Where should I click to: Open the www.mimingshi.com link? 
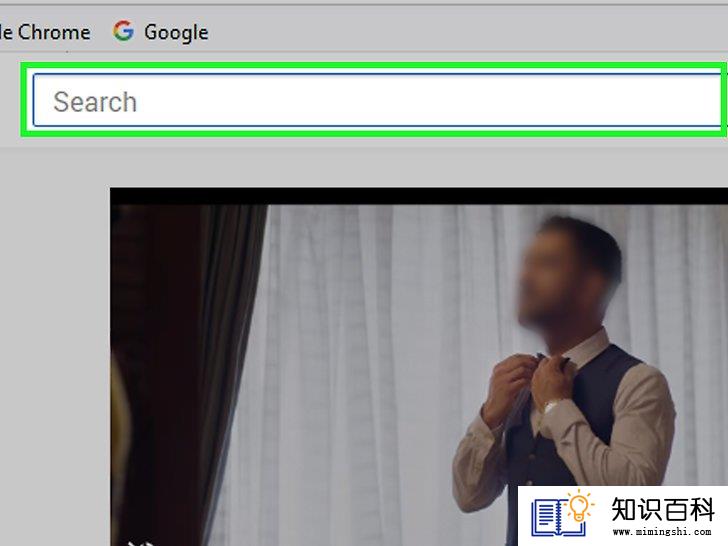pyautogui.click(x=662, y=532)
